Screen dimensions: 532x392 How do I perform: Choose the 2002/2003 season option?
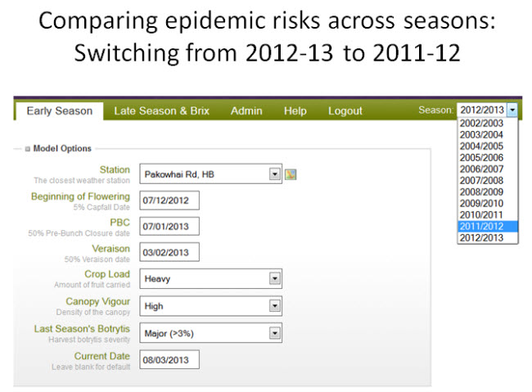click(x=487, y=123)
